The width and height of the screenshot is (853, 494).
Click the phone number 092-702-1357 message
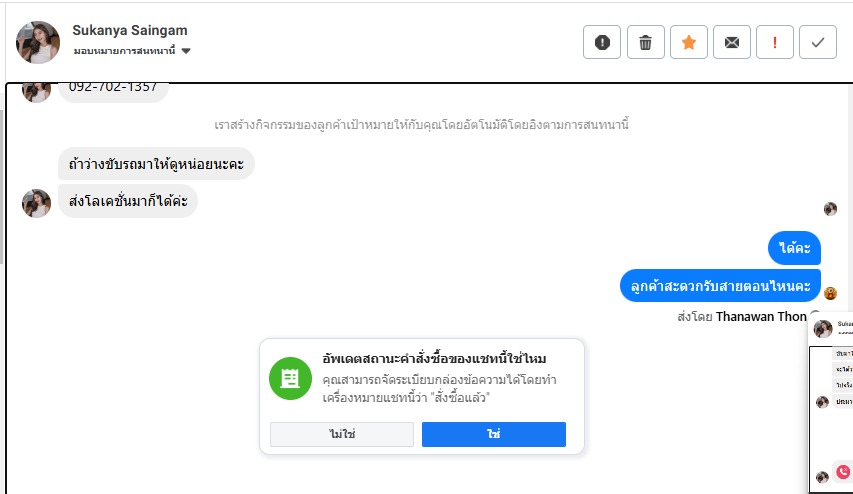(x=113, y=88)
